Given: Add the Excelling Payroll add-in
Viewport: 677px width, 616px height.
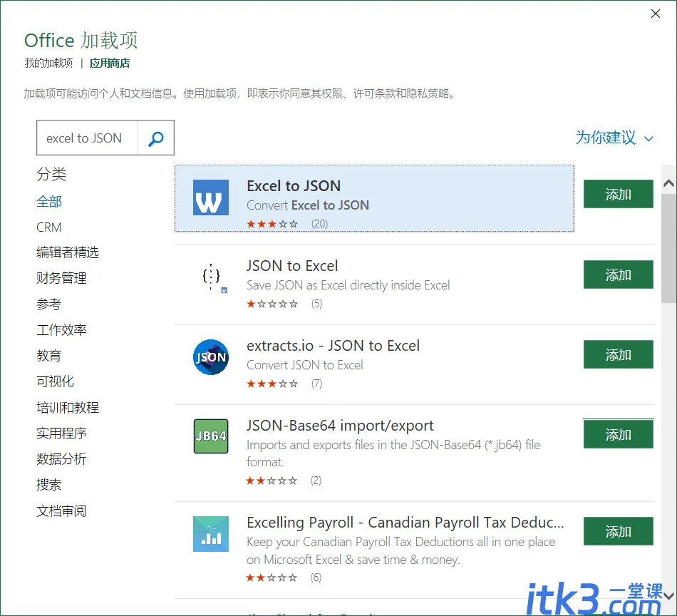Looking at the screenshot, I should (619, 531).
